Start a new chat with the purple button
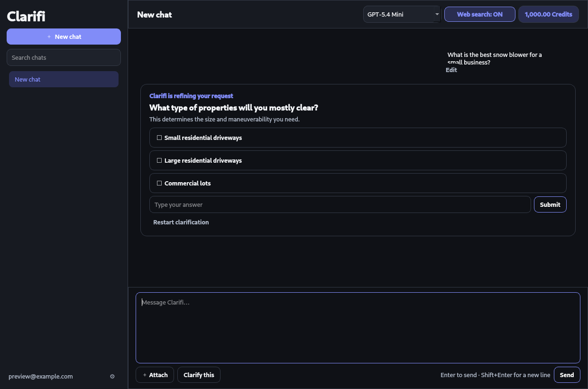 64,37
